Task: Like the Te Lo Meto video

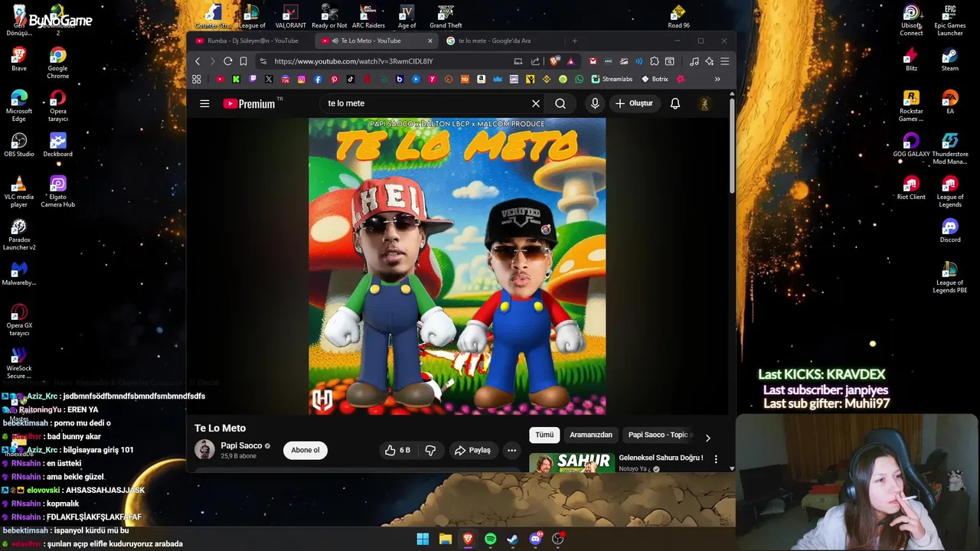Action: 397,450
